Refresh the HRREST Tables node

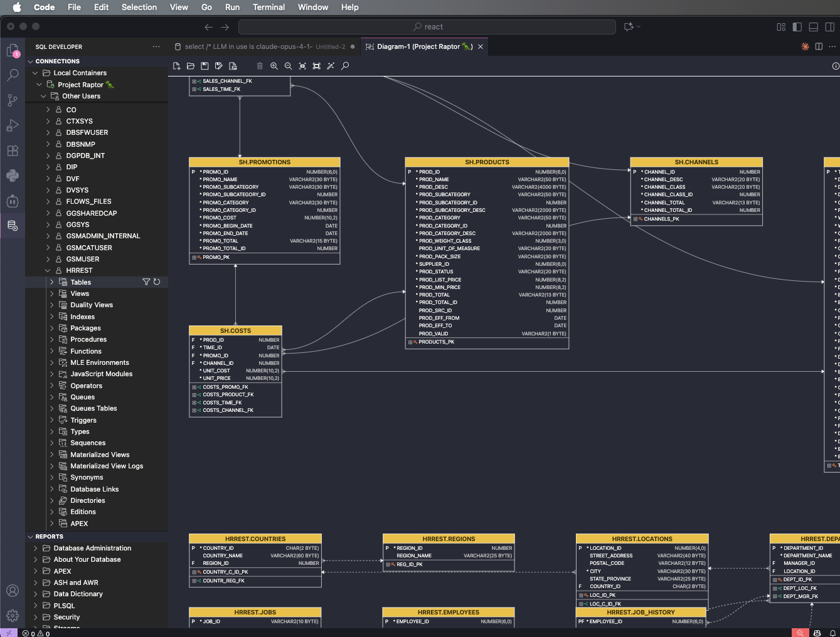coord(157,282)
